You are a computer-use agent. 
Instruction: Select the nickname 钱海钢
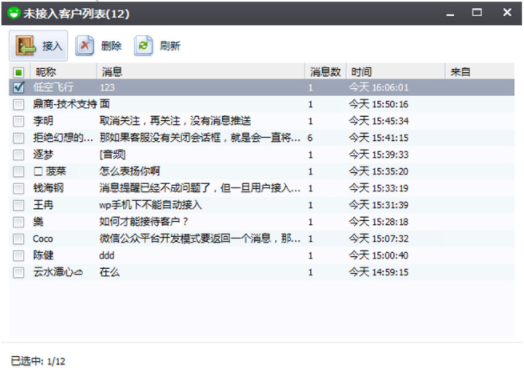[48, 188]
